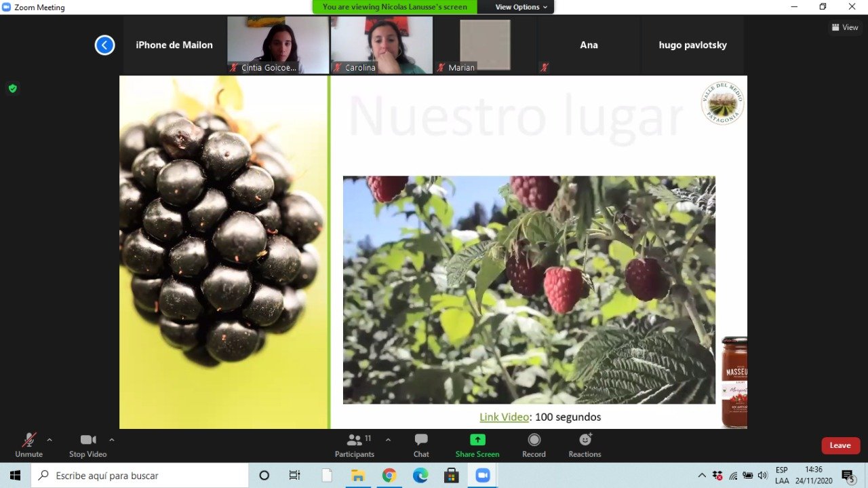Expand audio options arrow beside Unmute

[x=50, y=440]
